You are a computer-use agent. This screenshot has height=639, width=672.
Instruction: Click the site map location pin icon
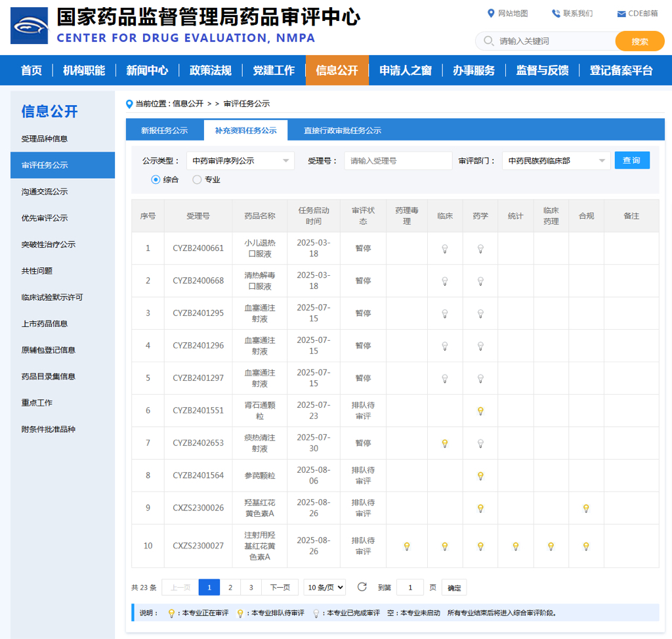pyautogui.click(x=491, y=13)
